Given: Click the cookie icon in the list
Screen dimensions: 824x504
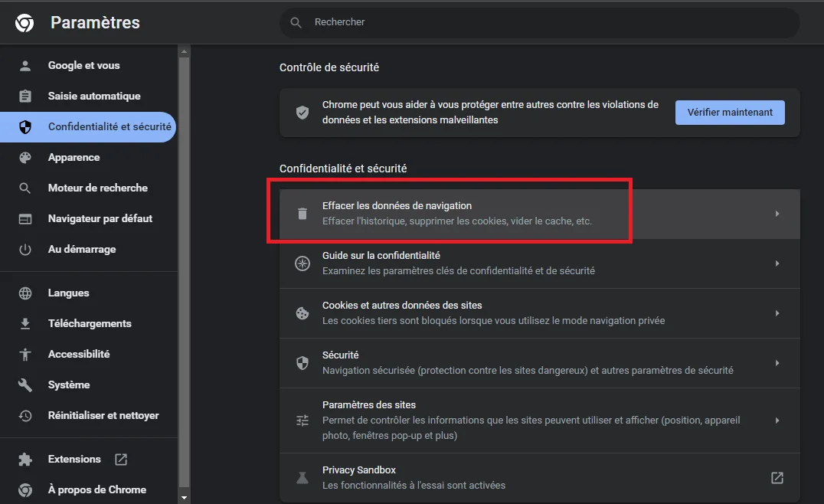Looking at the screenshot, I should [x=302, y=313].
